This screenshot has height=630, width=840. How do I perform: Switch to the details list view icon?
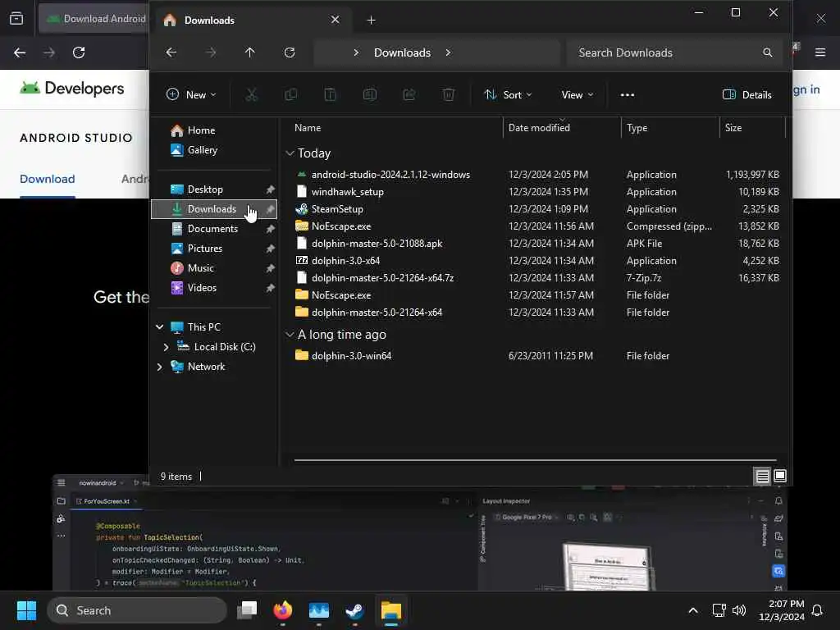(x=762, y=476)
